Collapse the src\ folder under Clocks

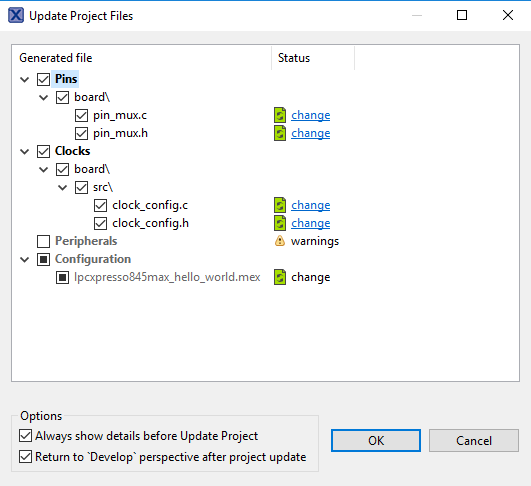63,187
